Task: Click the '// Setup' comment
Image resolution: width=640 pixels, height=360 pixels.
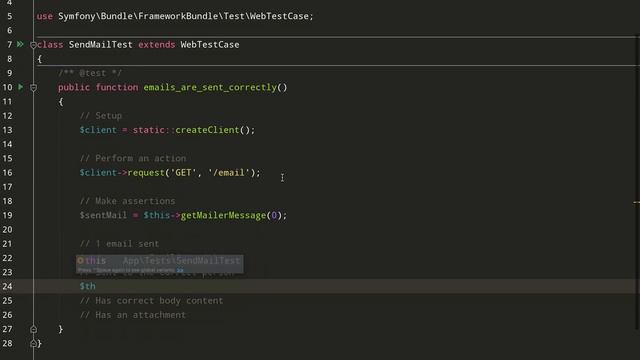Action: point(101,116)
